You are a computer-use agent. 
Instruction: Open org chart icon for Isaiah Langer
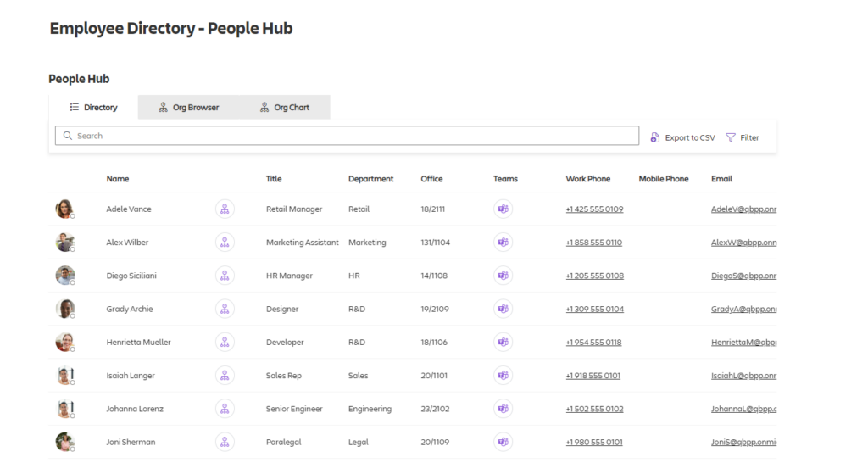(x=225, y=375)
